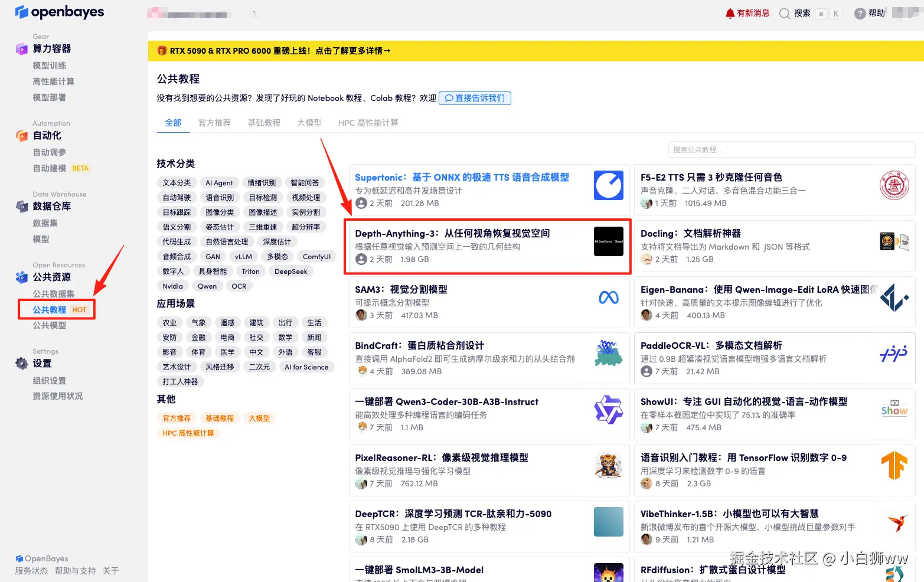Switch to the 官方推荐 tab
Screen dimensions: 924x582
click(214, 123)
